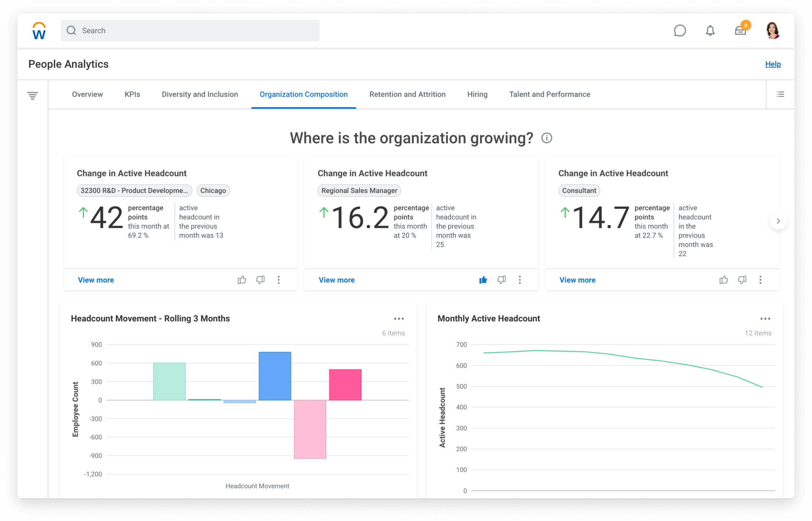This screenshot has height=521, width=812.
Task: Click View more on the Consultant card
Action: [577, 280]
